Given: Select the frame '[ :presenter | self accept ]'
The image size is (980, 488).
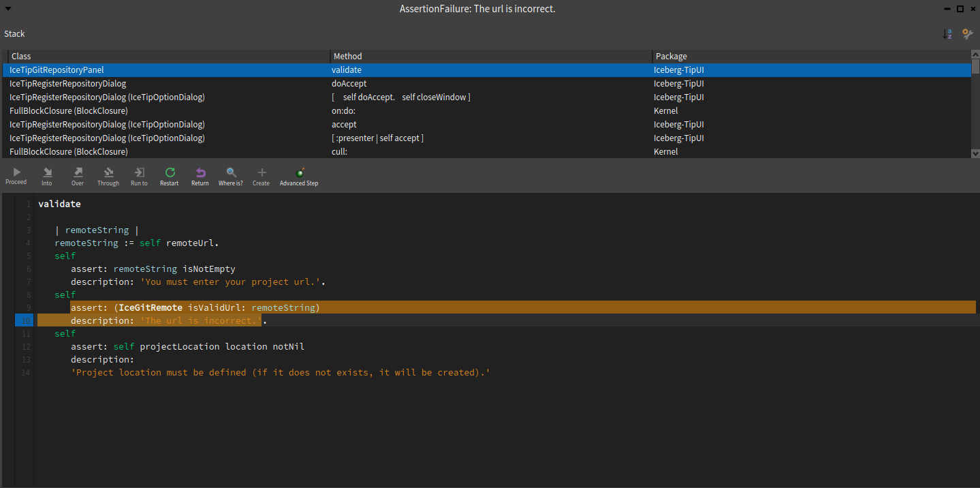Looking at the screenshot, I should pyautogui.click(x=486, y=138).
